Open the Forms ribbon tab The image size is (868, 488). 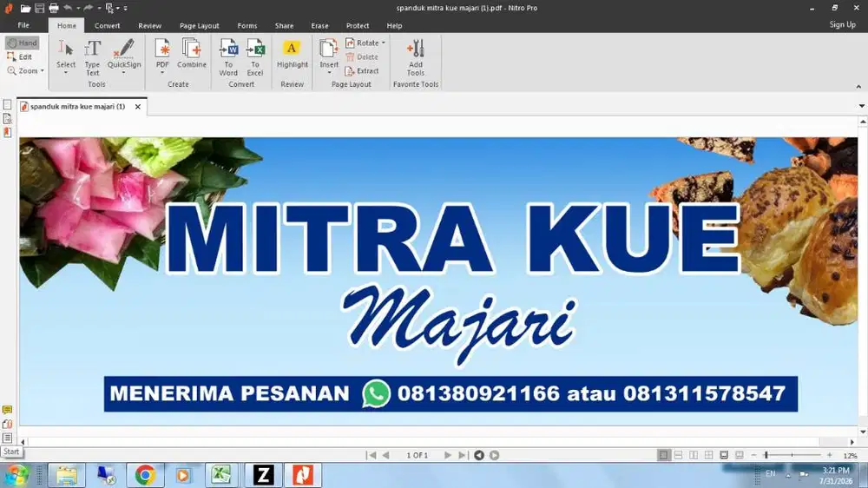(x=247, y=26)
